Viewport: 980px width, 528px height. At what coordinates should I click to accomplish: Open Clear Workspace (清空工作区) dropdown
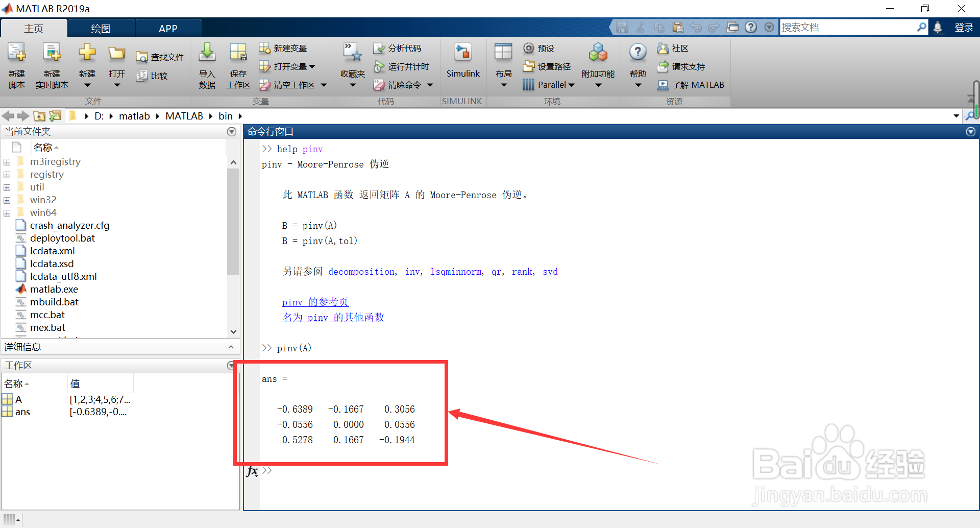click(x=324, y=85)
